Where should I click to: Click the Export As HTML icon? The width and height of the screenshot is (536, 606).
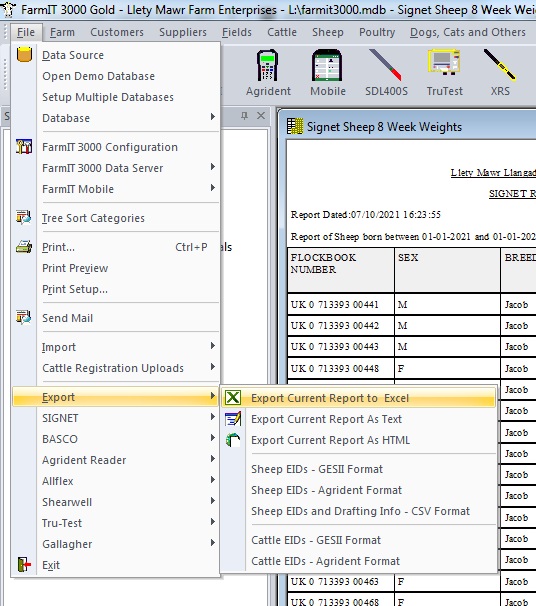point(233,440)
